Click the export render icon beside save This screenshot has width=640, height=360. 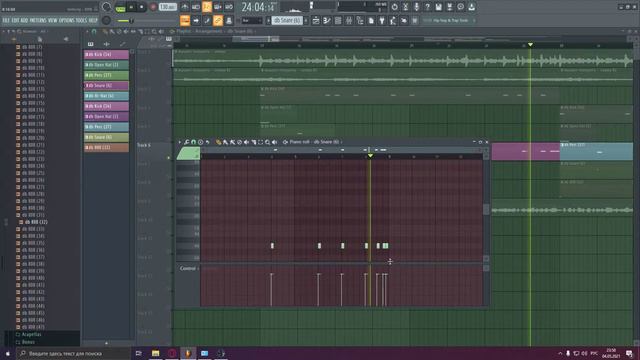[x=449, y=7]
